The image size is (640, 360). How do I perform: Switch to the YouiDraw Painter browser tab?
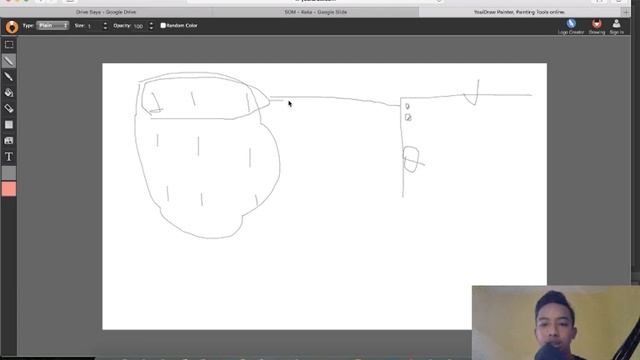coord(519,12)
